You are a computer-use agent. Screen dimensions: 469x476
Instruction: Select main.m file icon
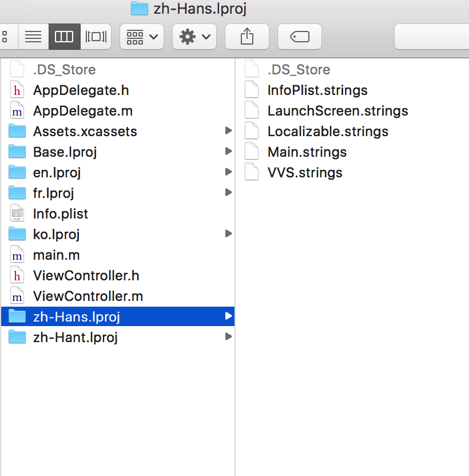tap(17, 255)
